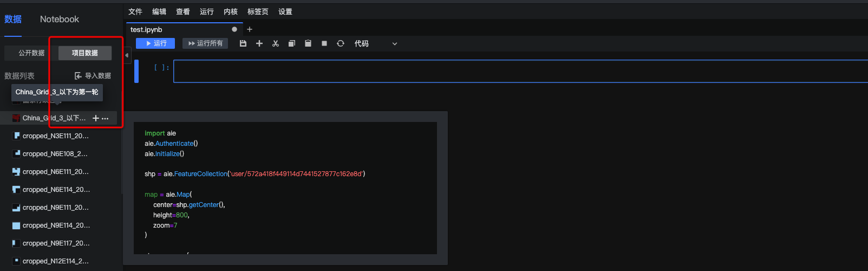Viewport: 868px width, 271px height.
Task: Restart the kernel with the circular arrow icon
Action: (x=341, y=43)
